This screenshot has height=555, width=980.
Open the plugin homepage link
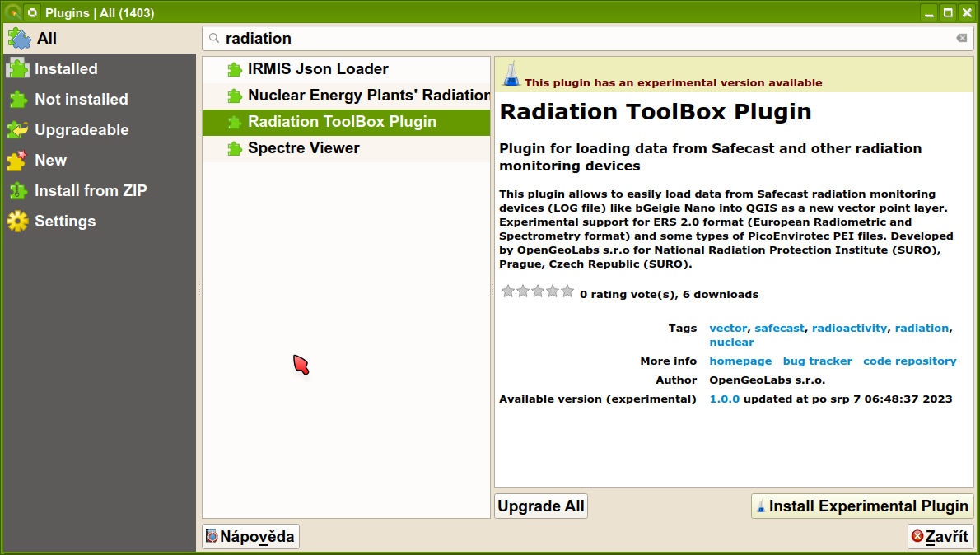740,361
